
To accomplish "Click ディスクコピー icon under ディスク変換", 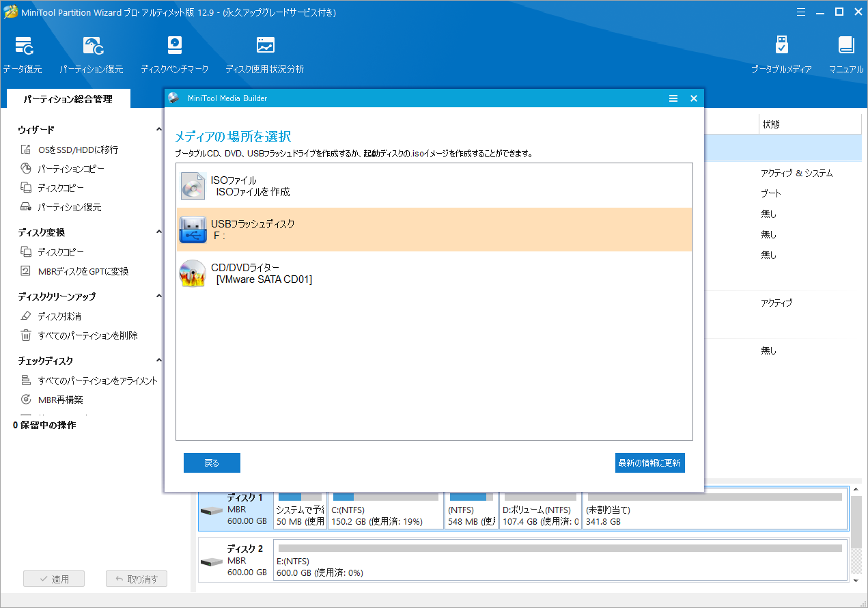I will 26,252.
